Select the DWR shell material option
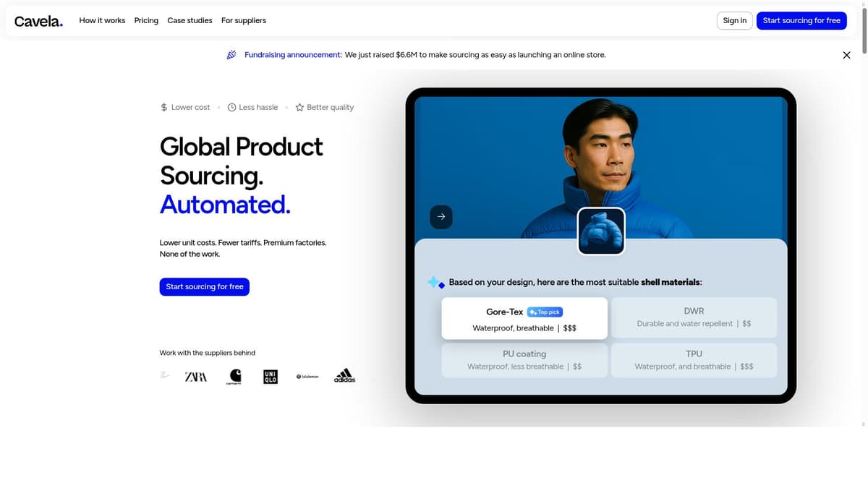 pos(694,317)
